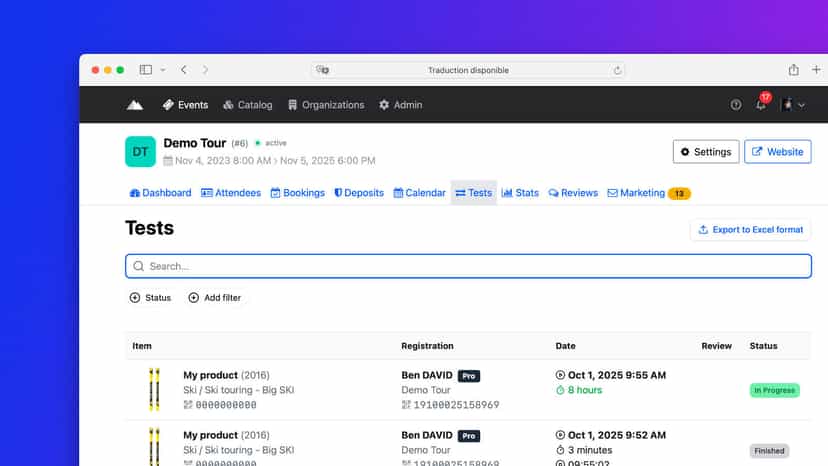Screen dimensions: 828x466
Task: Click the Pro badge in the 9:55 AM row
Action: 468,376
